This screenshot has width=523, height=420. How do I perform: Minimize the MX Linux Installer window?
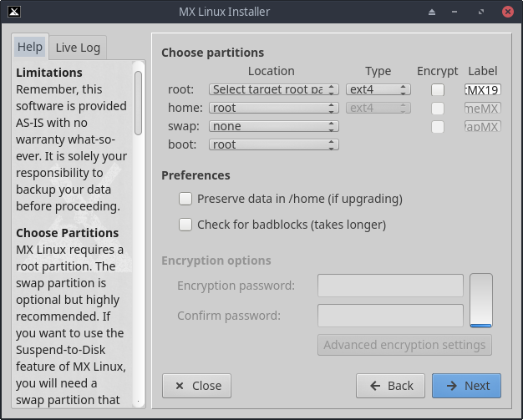point(457,13)
